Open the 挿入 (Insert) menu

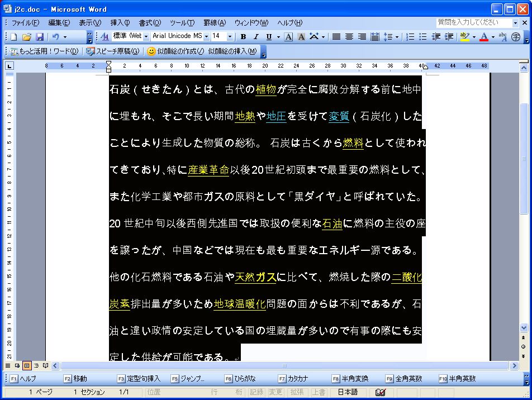click(x=120, y=23)
